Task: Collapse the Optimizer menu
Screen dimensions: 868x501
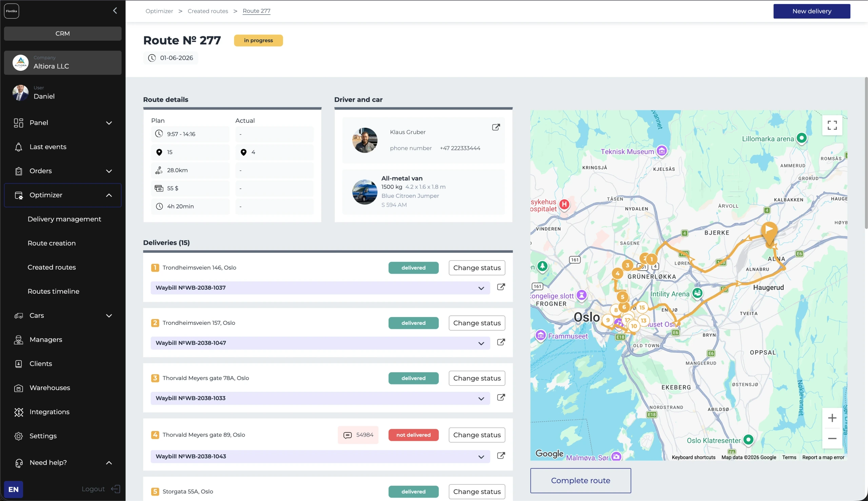Action: click(x=109, y=195)
